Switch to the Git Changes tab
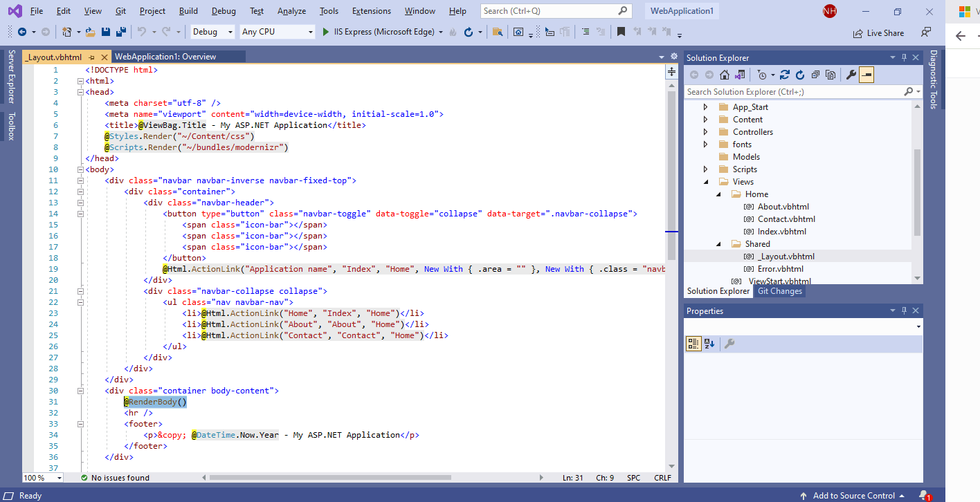The width and height of the screenshot is (980, 502). pos(779,290)
